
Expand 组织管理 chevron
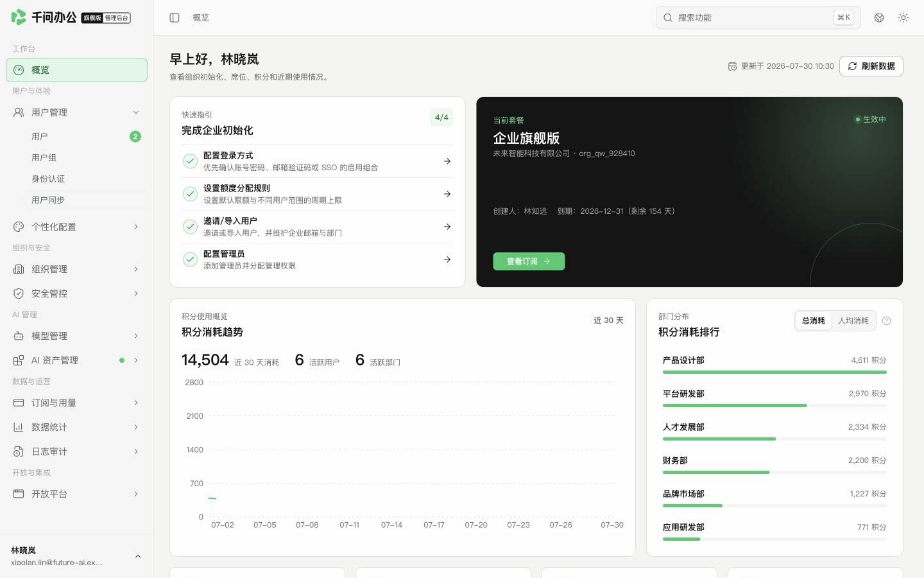click(x=136, y=269)
